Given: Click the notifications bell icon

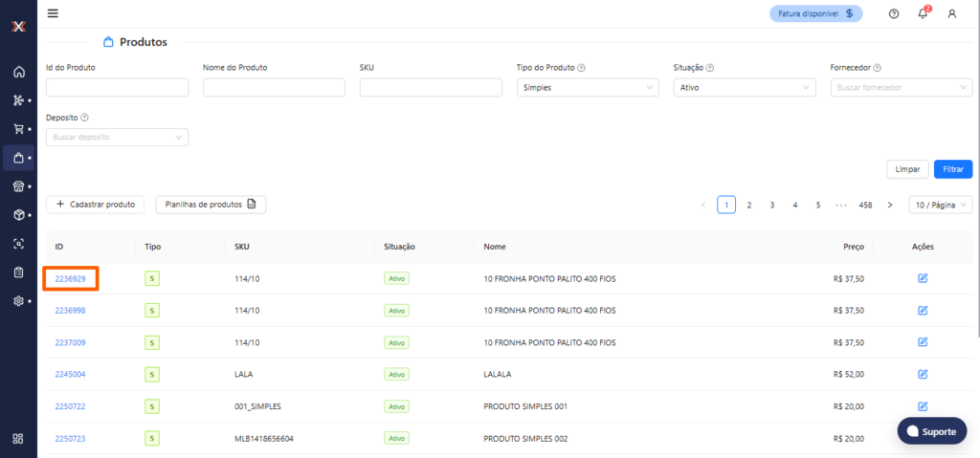Looking at the screenshot, I should click(x=923, y=13).
